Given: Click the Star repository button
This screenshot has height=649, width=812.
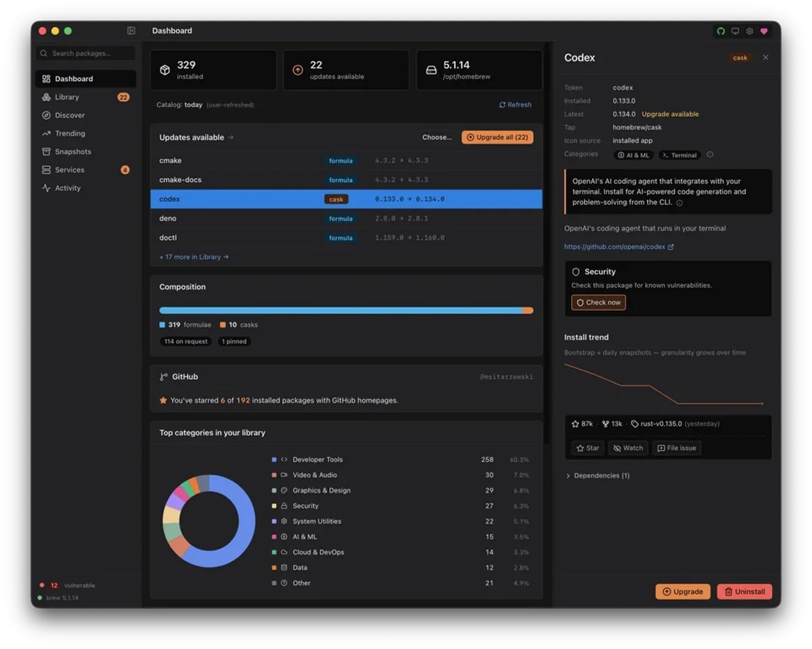Looking at the screenshot, I should click(x=587, y=448).
